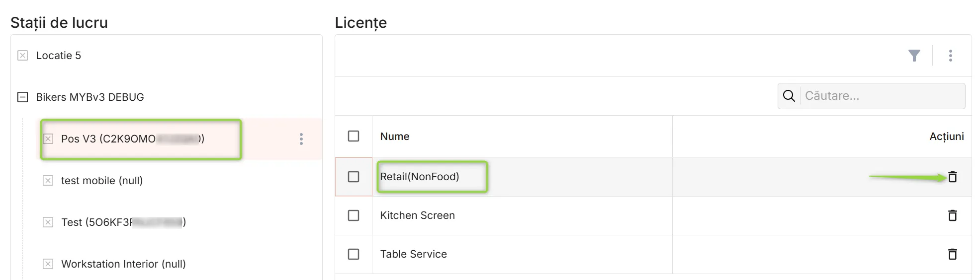Tick the Table Service row checkbox

[x=354, y=254]
